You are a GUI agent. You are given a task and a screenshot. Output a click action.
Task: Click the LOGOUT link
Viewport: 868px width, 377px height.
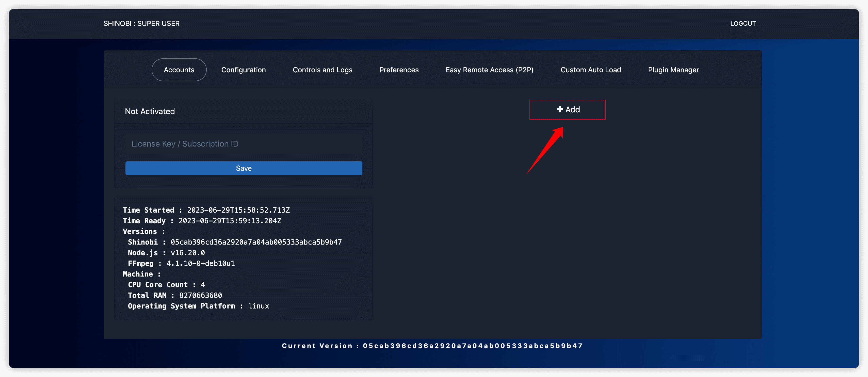(743, 24)
